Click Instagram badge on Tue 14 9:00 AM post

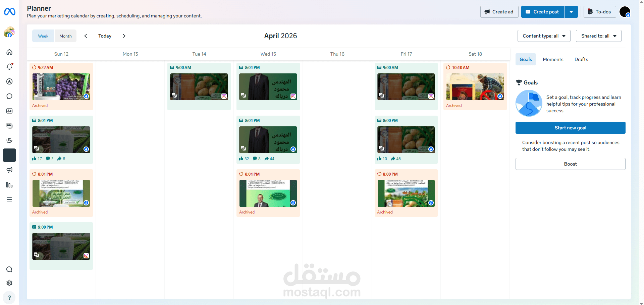click(224, 96)
